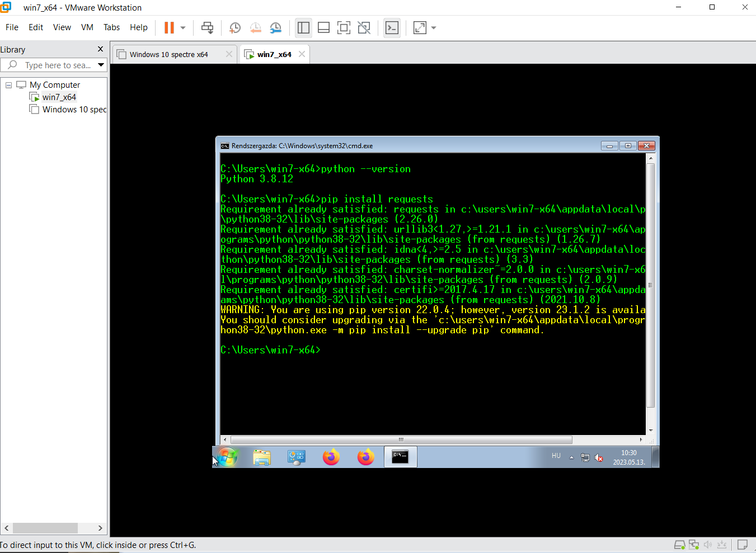
Task: Click the muted volume tray icon
Action: 599,457
